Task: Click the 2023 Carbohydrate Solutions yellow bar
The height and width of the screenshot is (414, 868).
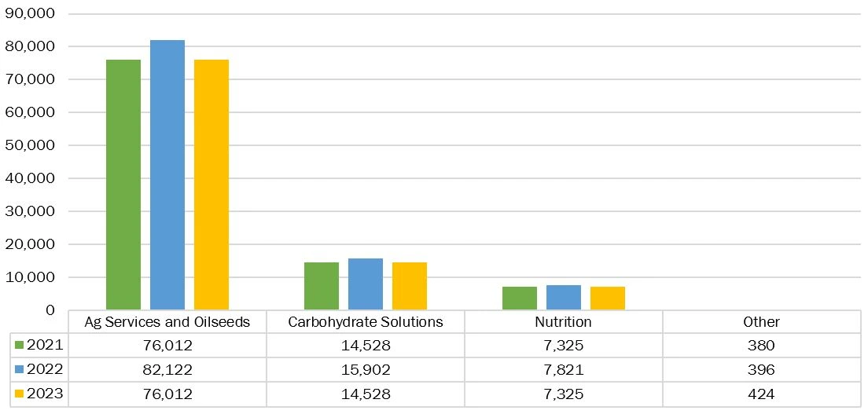Action: tap(410, 286)
